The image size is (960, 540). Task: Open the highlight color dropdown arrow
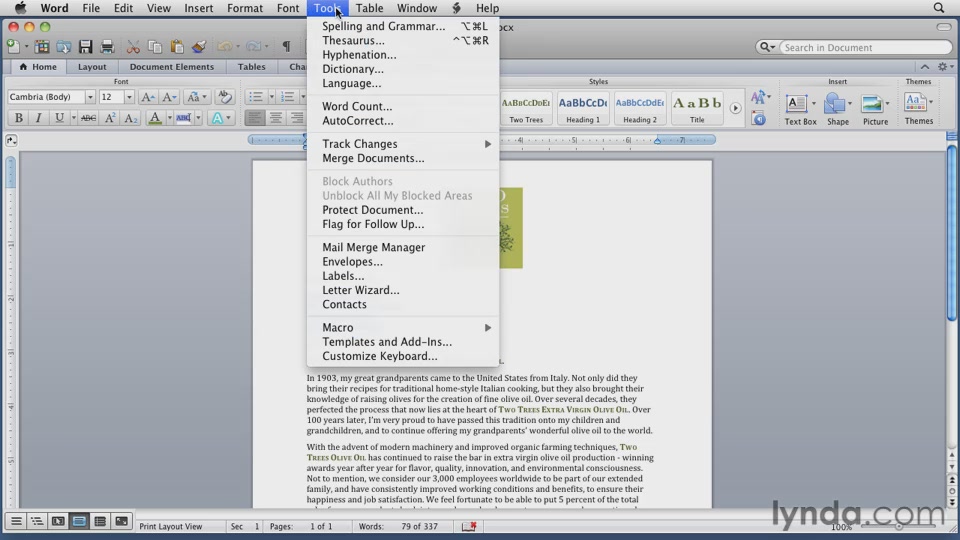[x=198, y=118]
